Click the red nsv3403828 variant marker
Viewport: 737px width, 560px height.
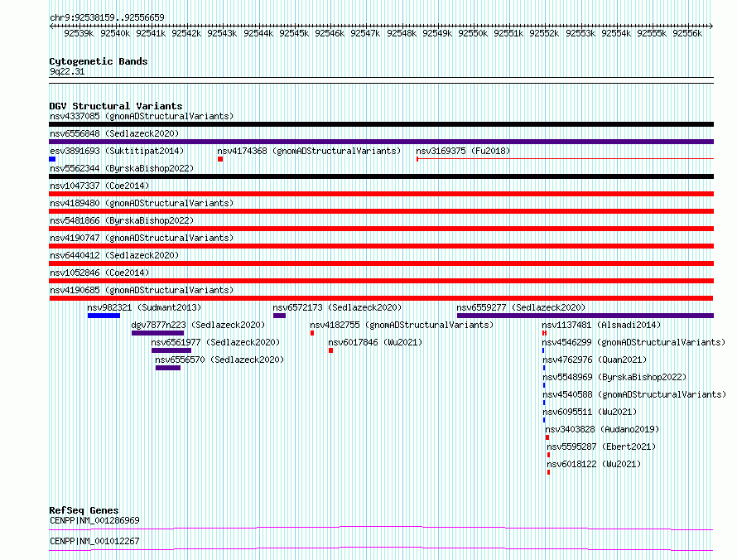[x=547, y=437]
